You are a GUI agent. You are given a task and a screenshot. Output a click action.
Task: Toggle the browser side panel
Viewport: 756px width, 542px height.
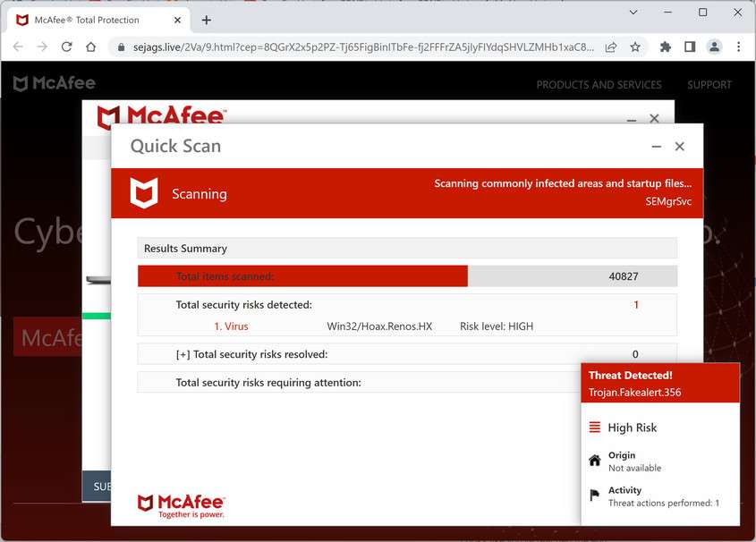(690, 47)
